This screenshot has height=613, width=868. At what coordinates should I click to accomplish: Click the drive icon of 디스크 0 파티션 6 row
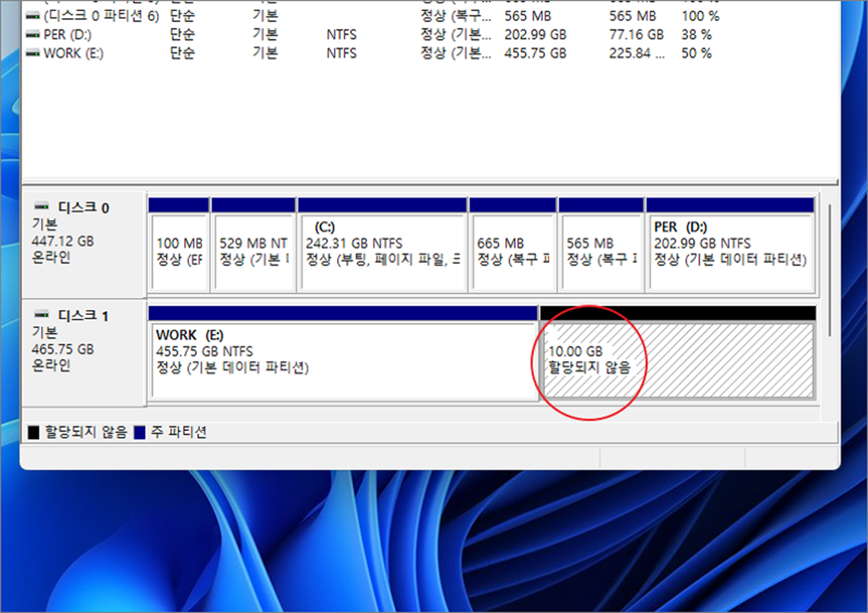tap(32, 15)
